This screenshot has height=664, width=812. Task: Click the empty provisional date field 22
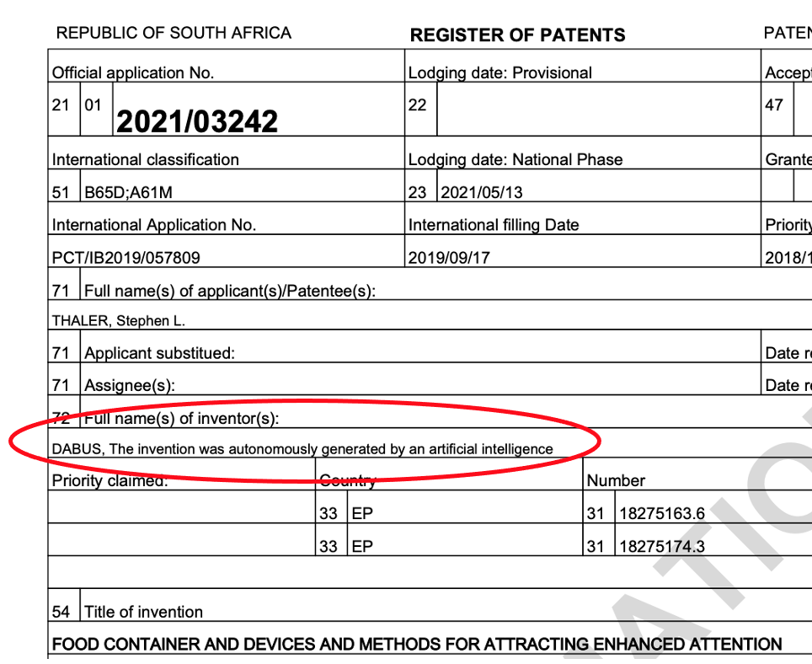pos(599,110)
